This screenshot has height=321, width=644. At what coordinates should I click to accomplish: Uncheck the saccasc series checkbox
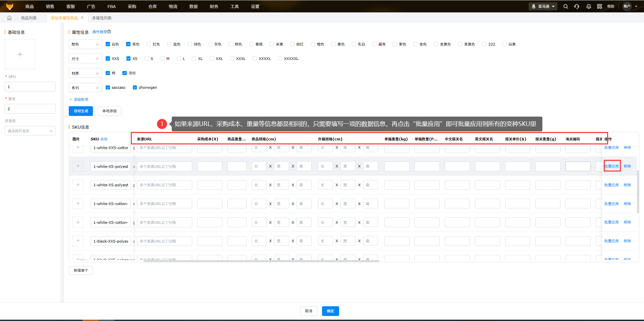tap(108, 87)
